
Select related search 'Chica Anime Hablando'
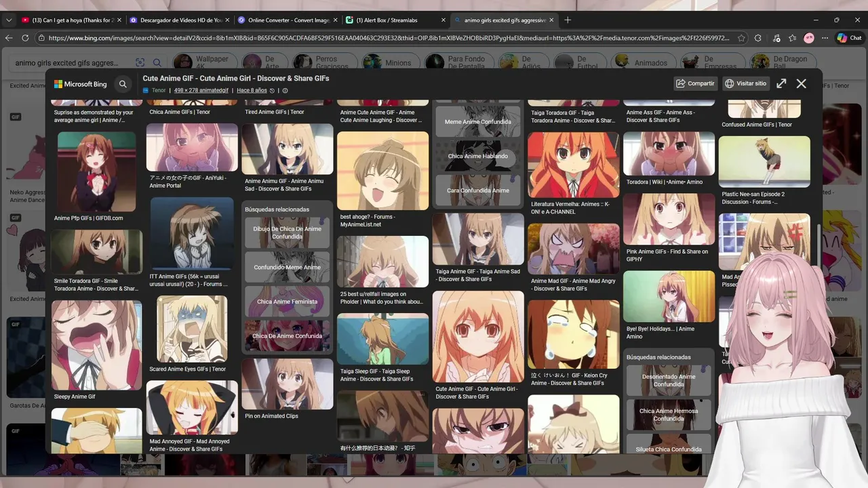click(478, 156)
